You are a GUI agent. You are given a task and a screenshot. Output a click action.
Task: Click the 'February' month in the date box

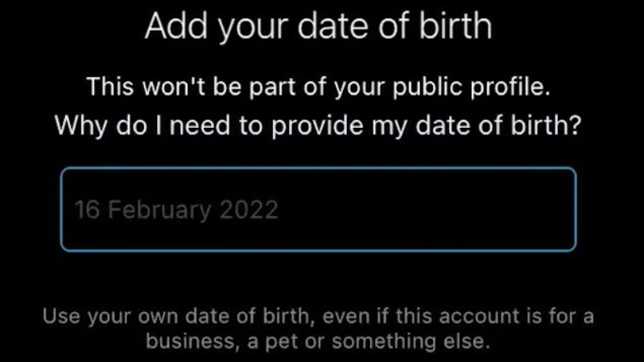point(159,210)
